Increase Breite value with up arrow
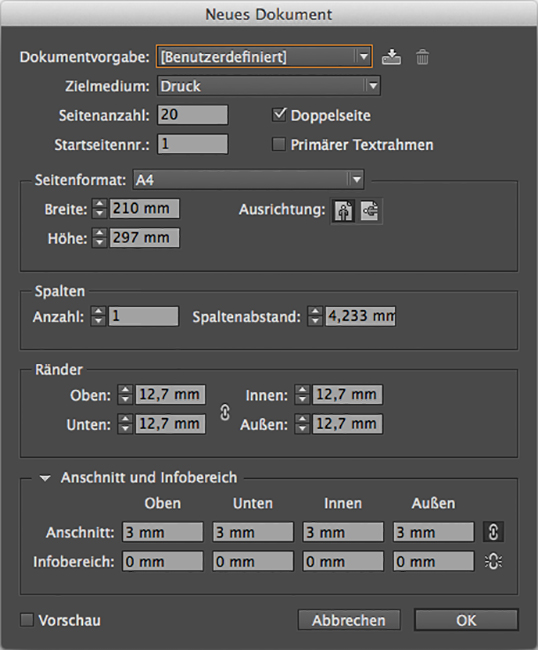 (99, 204)
